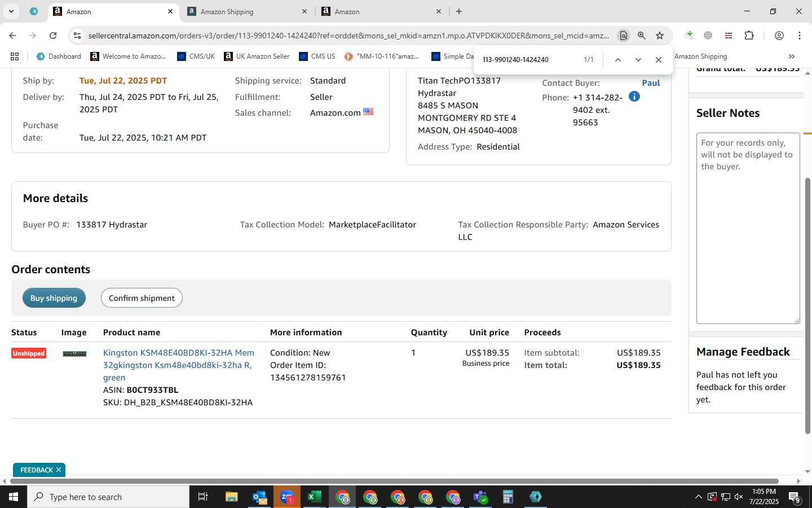Viewport: 812px width, 508px height.
Task: Open File Explorer from the taskbar
Action: tap(231, 497)
